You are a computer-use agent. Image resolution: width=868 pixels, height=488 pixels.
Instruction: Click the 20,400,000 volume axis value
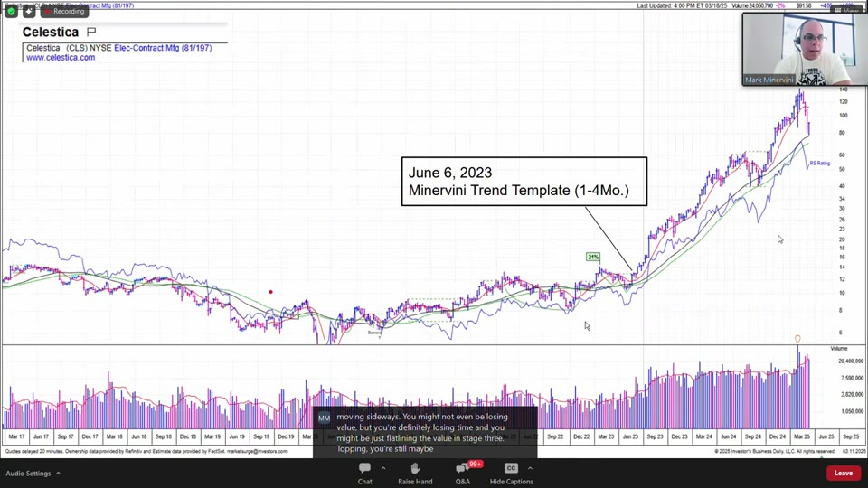[x=851, y=361]
